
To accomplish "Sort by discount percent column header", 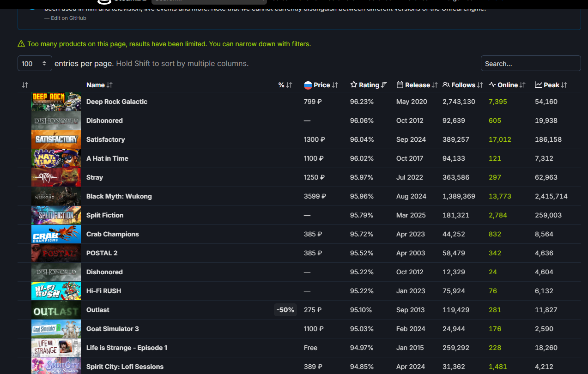I will (x=285, y=85).
